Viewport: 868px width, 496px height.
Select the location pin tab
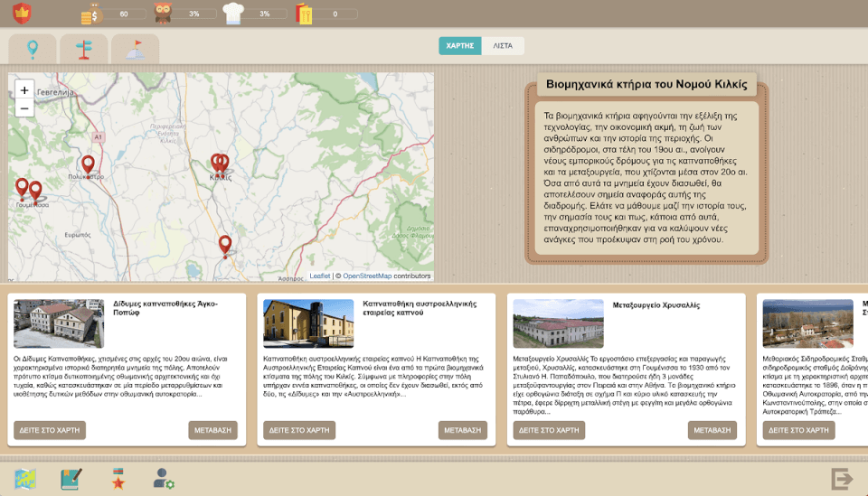pyautogui.click(x=33, y=49)
